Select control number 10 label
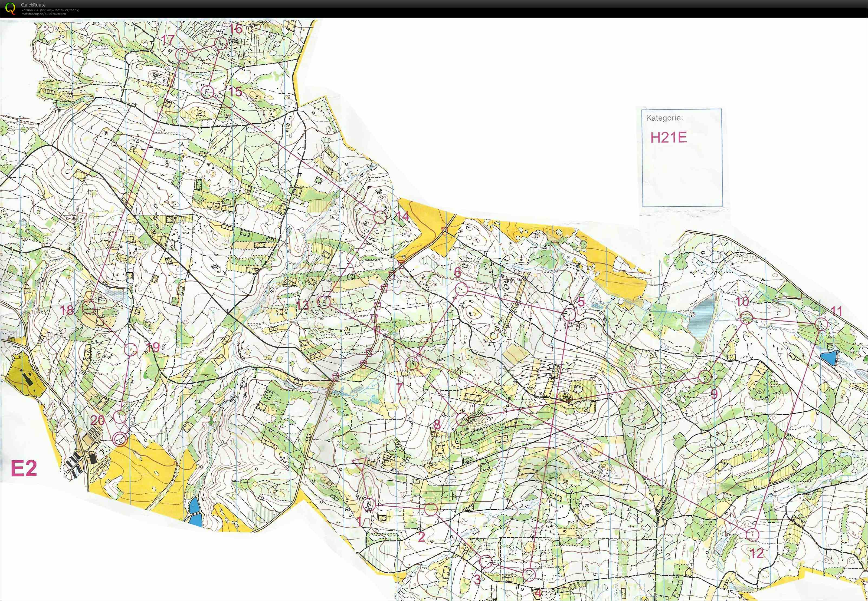Viewport: 868px width, 601px height. pos(742,301)
